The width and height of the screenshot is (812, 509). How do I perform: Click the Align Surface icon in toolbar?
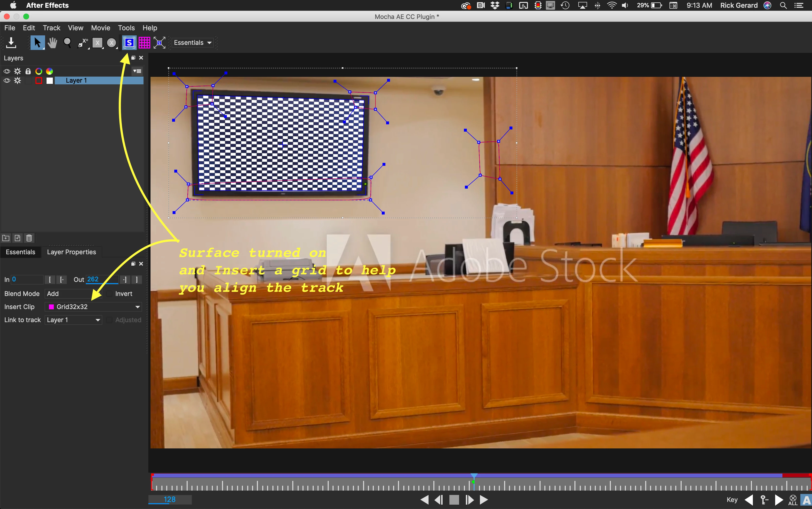click(159, 43)
